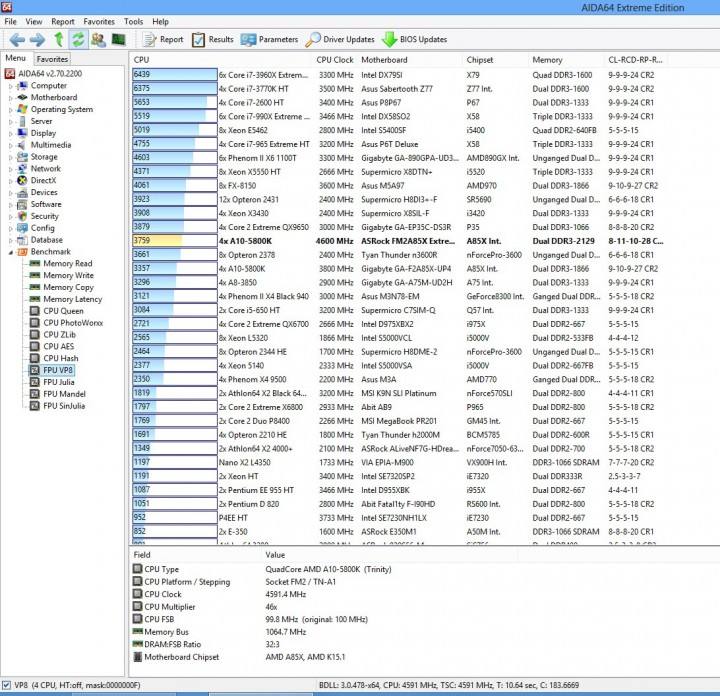Open the View menu
Screen dimensions: 720x696
point(34,22)
